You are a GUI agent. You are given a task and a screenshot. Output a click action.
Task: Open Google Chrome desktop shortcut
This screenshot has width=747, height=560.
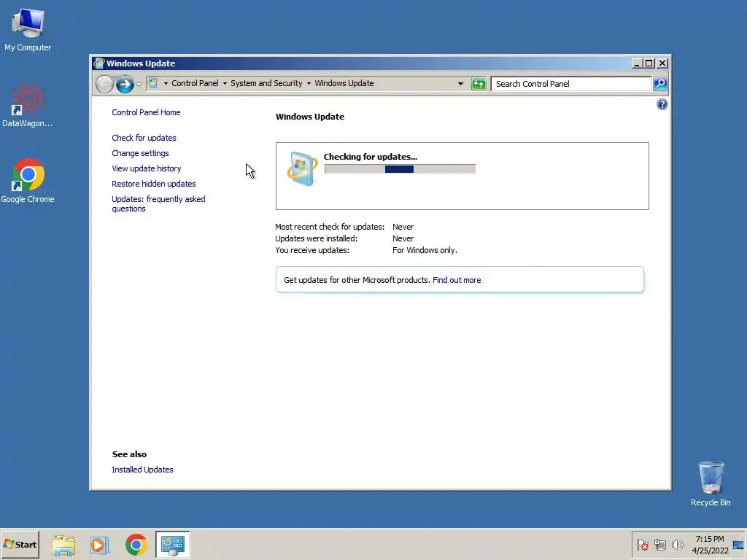pyautogui.click(x=28, y=181)
